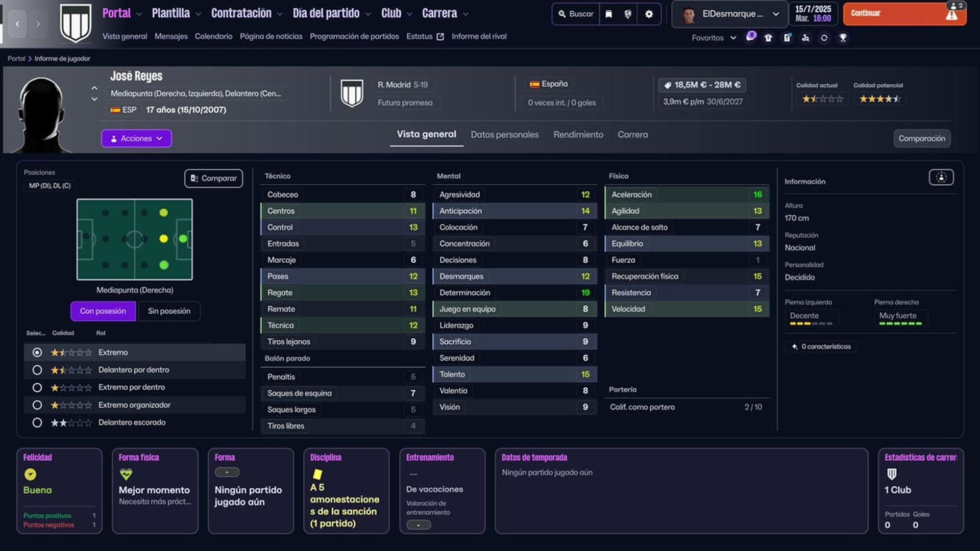Click the player info icon beside Información
Viewport: 980px width, 551px height.
click(941, 178)
